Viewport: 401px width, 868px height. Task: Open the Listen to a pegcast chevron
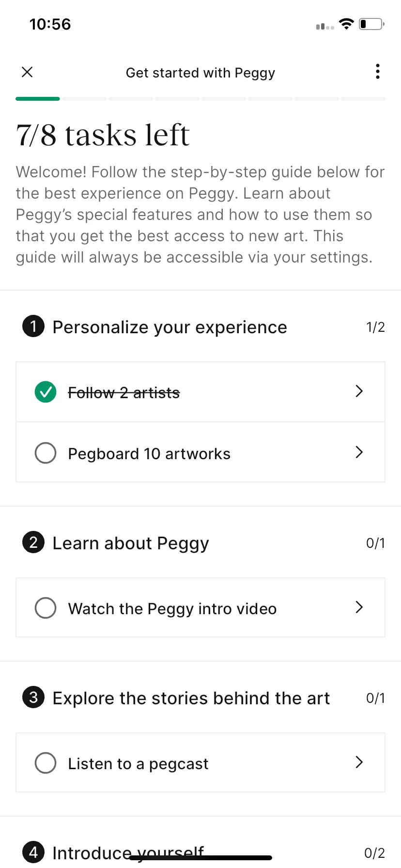pos(359,762)
